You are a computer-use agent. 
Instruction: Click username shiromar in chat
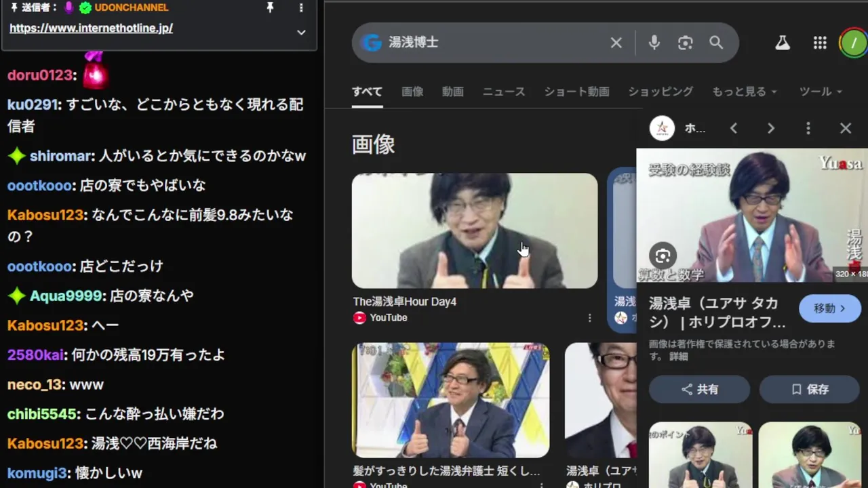pyautogui.click(x=60, y=156)
